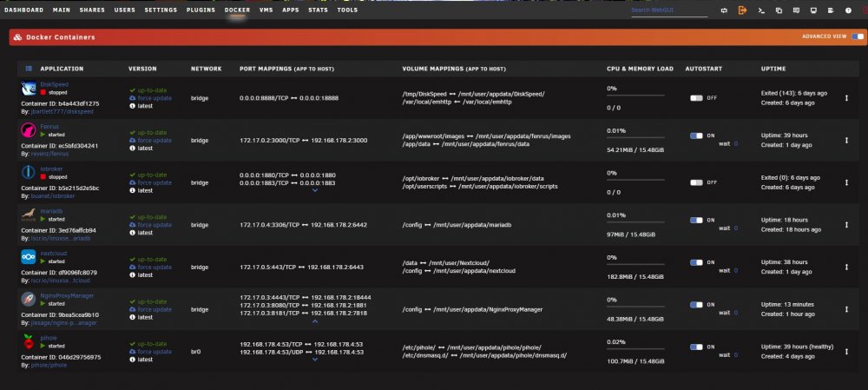868x390 pixels.
Task: Open the Apps tab
Action: click(291, 10)
